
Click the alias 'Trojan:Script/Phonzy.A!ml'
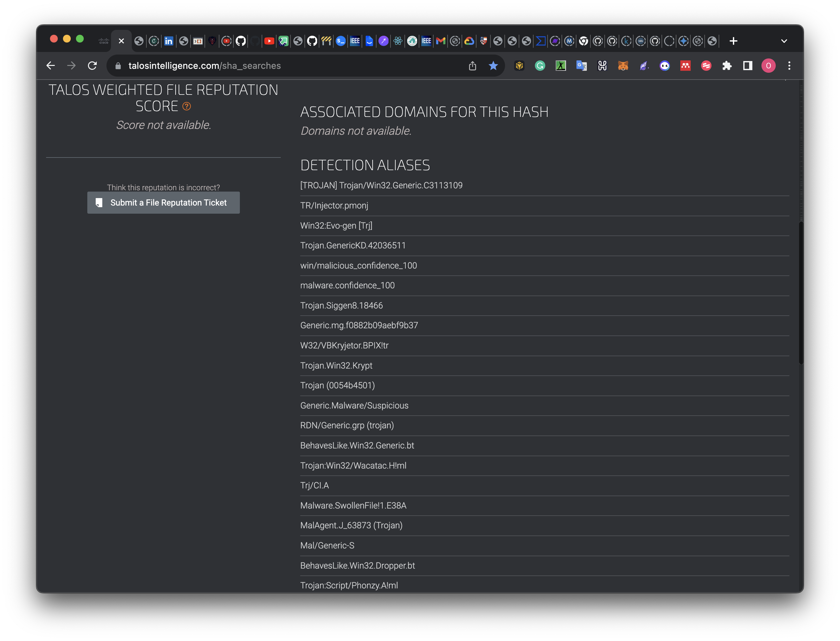349,586
